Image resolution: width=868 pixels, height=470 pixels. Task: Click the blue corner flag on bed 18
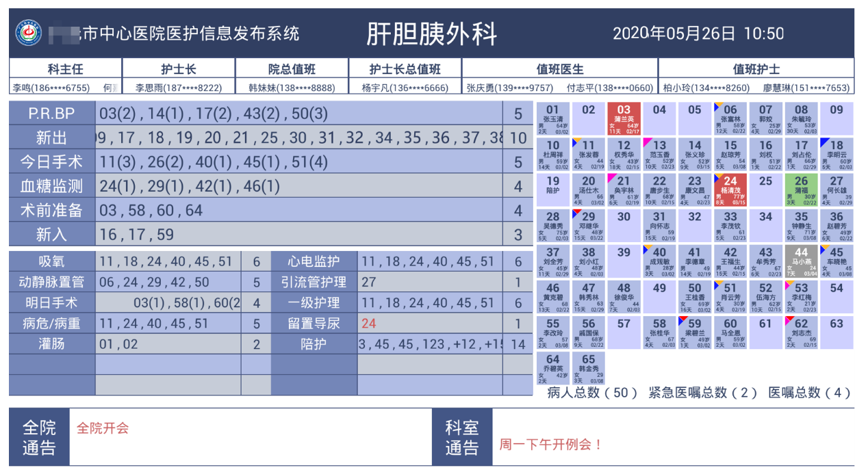[824, 142]
